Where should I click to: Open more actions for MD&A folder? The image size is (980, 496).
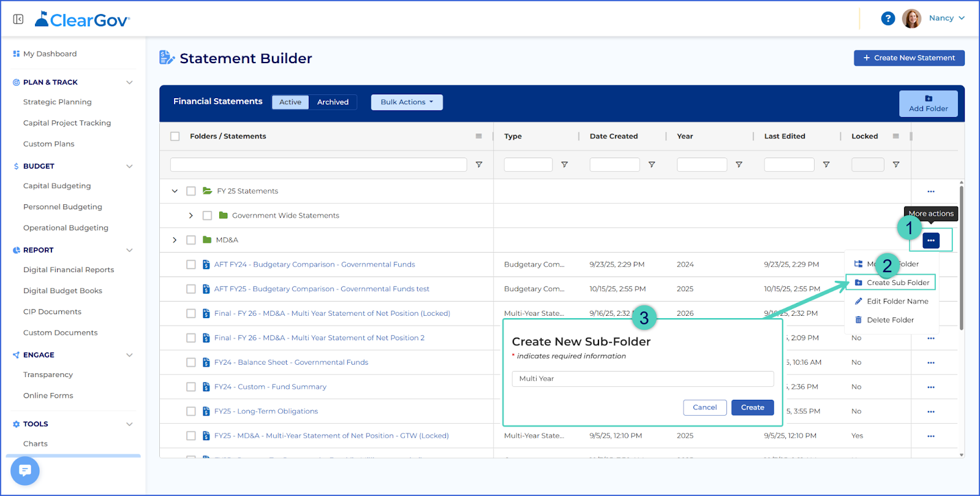click(931, 240)
